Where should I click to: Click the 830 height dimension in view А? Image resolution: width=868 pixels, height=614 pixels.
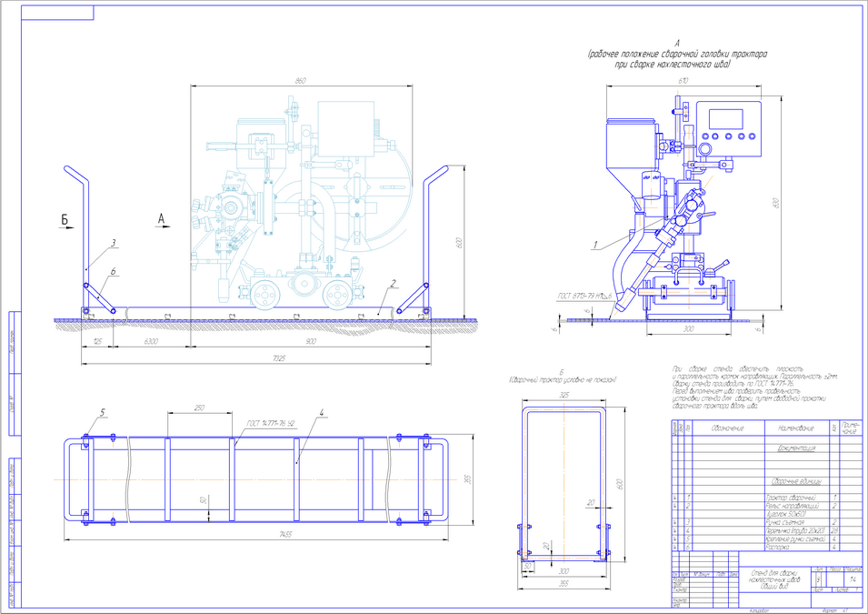(775, 204)
